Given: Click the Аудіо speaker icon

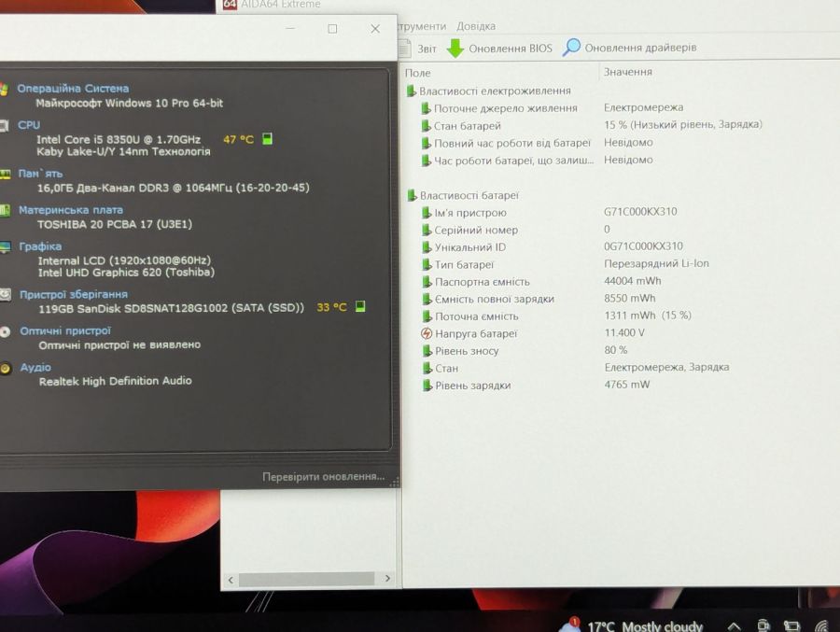Looking at the screenshot, I should (6, 368).
